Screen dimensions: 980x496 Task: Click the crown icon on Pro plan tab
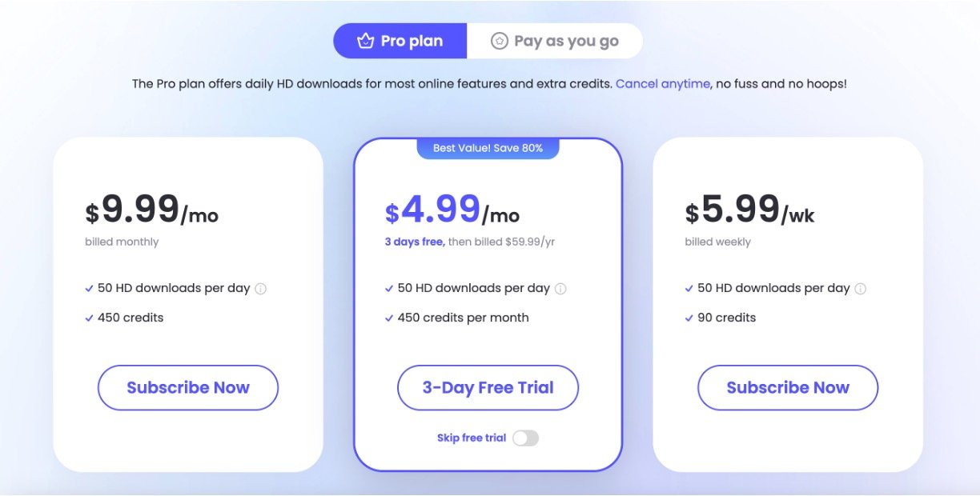(x=366, y=41)
